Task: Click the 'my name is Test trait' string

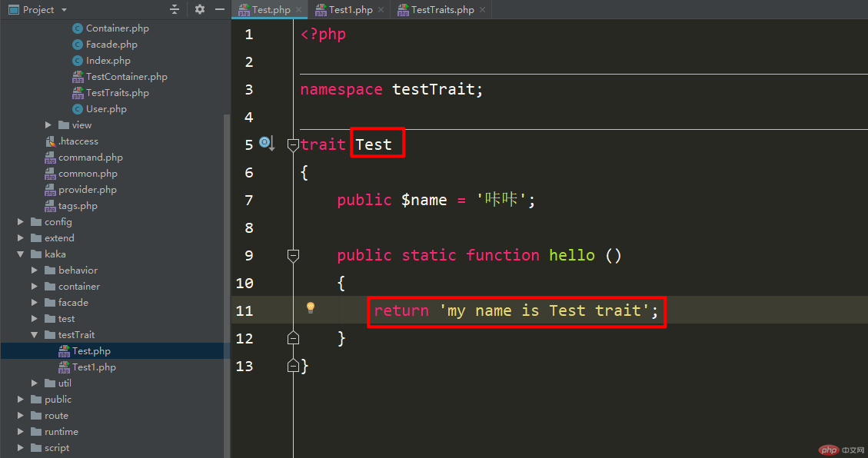Action: [544, 311]
